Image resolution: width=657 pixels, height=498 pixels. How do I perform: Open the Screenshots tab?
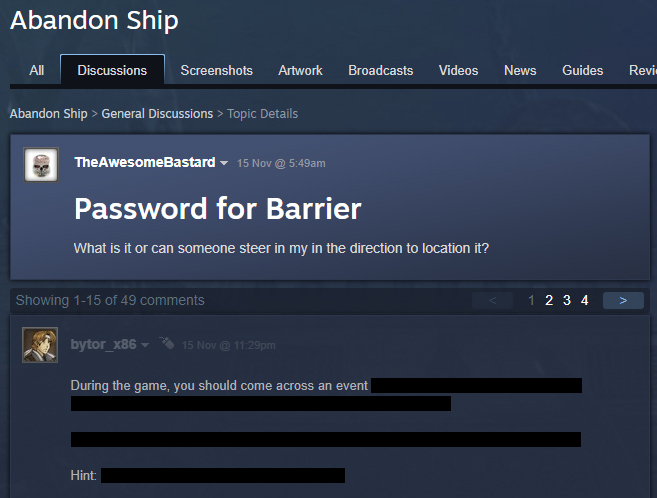point(217,70)
